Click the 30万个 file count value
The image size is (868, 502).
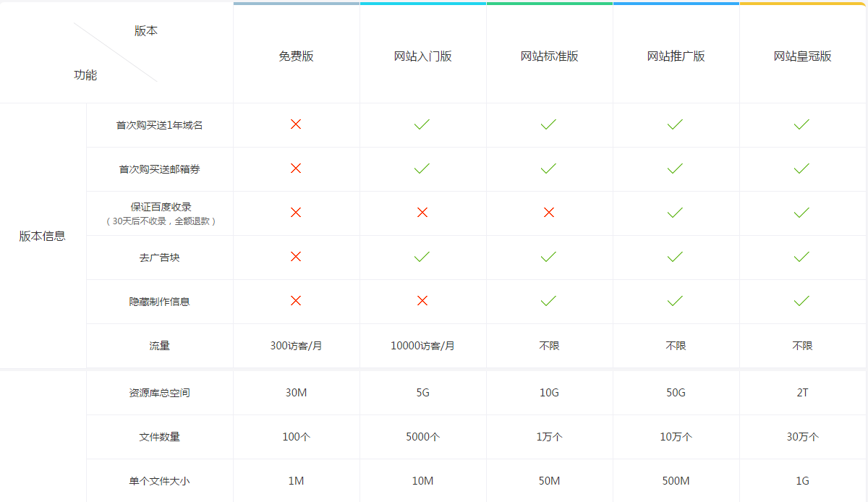(803, 437)
